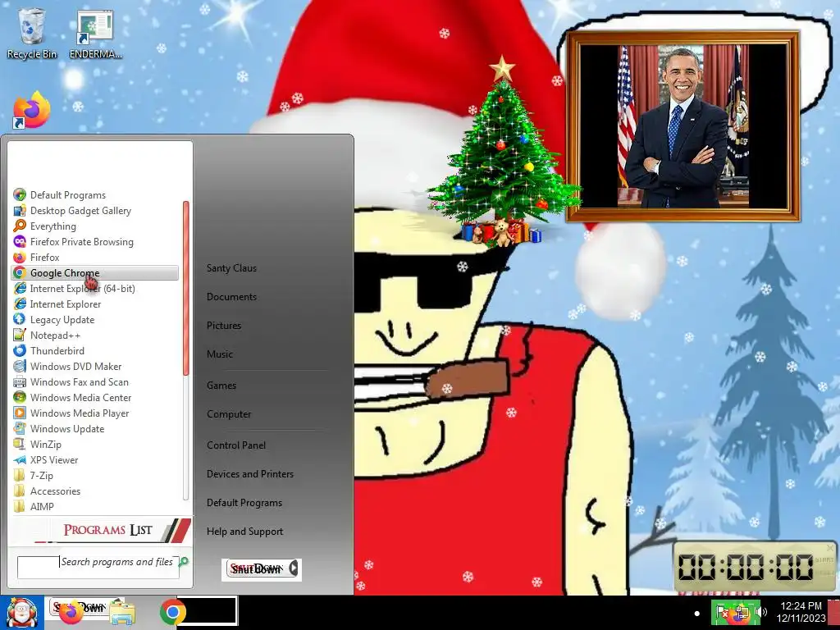Open Pictures from the Start menu
Viewport: 840px width, 630px height.
224,325
